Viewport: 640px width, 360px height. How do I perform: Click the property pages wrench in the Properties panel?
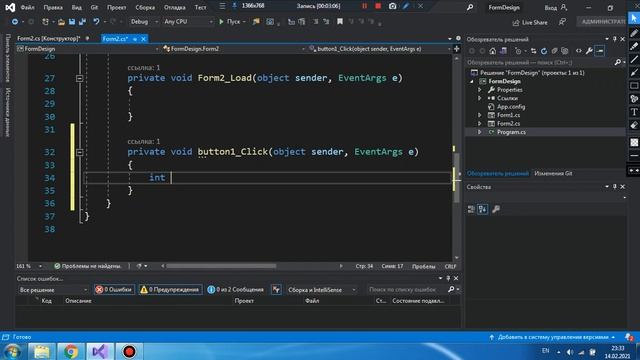pos(496,209)
